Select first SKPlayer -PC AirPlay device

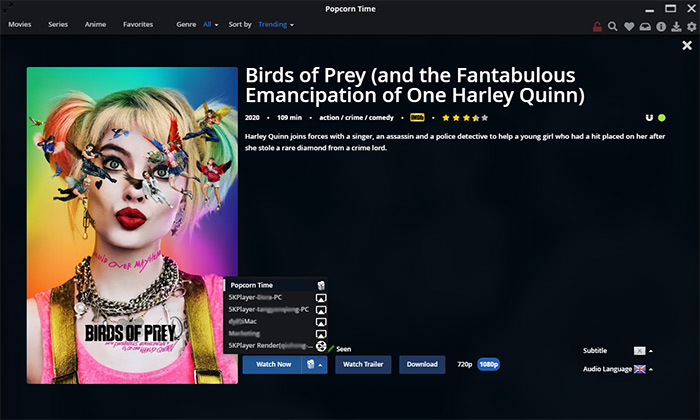275,297
